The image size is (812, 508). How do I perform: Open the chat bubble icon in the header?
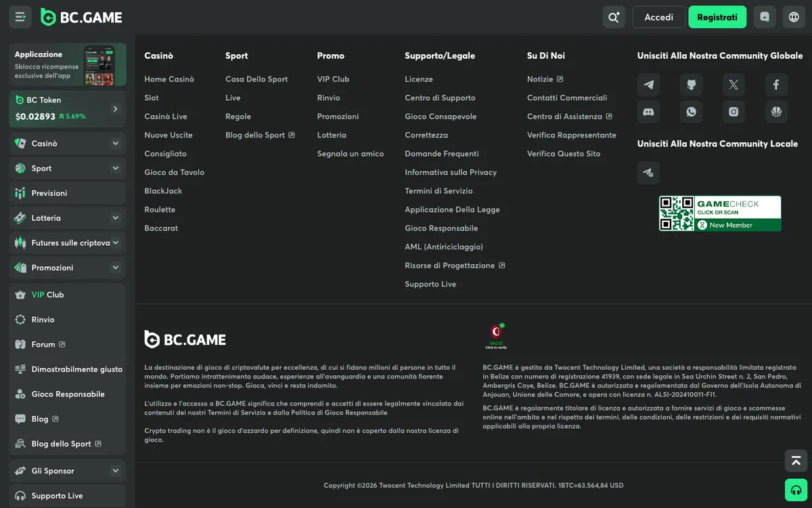pyautogui.click(x=765, y=17)
